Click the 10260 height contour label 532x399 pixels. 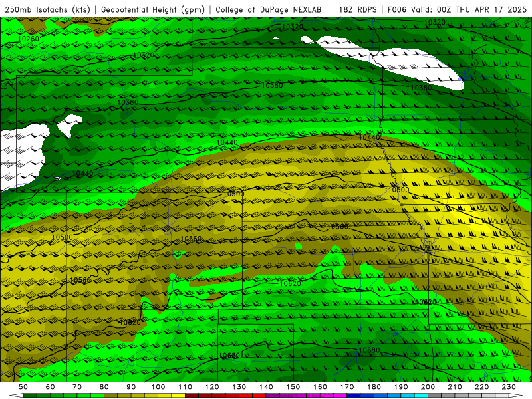point(29,39)
